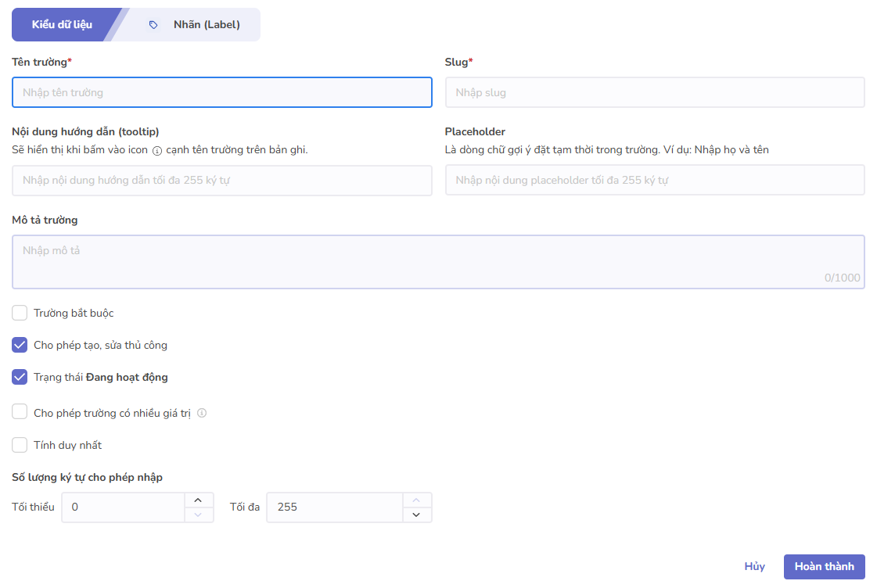Tick the Tính duy nhất checkbox
877x588 pixels.
[20, 445]
